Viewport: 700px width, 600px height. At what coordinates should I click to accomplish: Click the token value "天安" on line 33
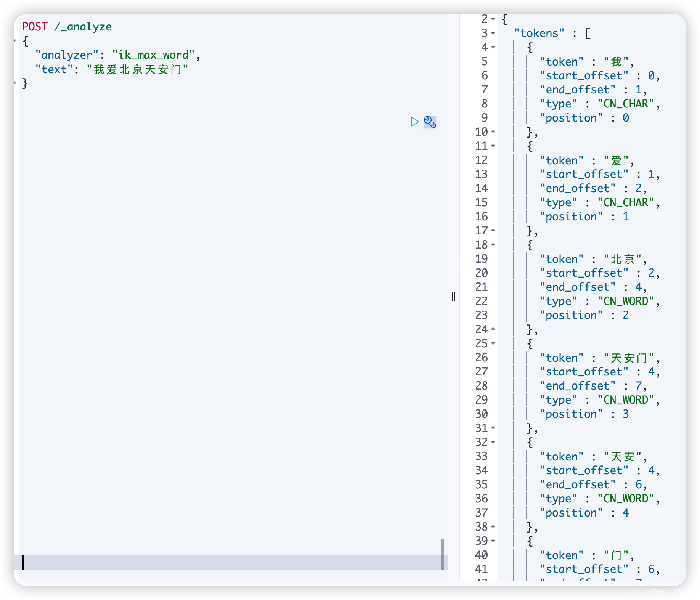pos(623,456)
